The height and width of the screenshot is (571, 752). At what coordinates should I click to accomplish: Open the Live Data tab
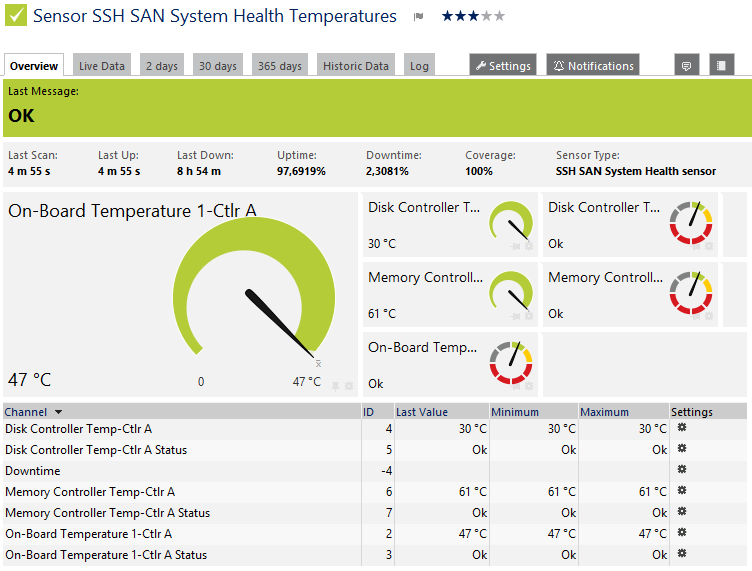click(x=102, y=66)
